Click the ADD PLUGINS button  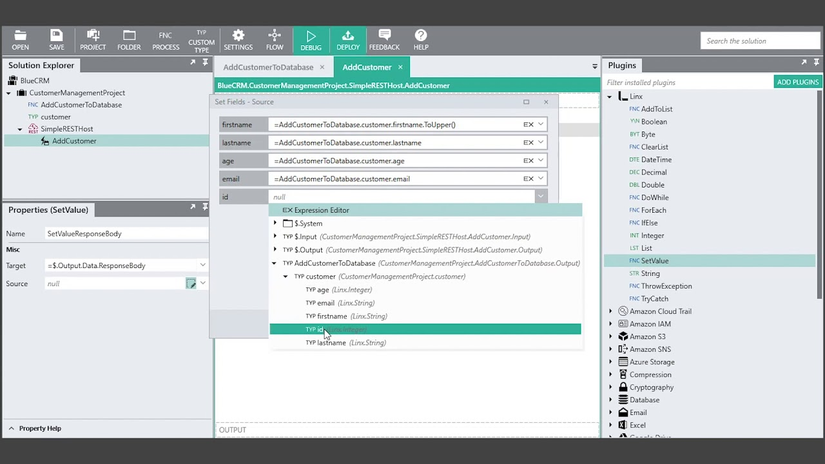coord(798,82)
